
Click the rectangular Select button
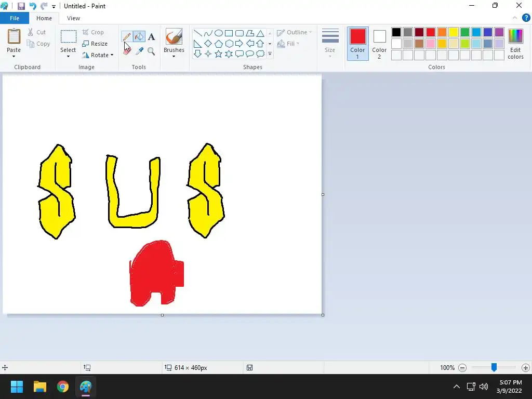tap(68, 41)
